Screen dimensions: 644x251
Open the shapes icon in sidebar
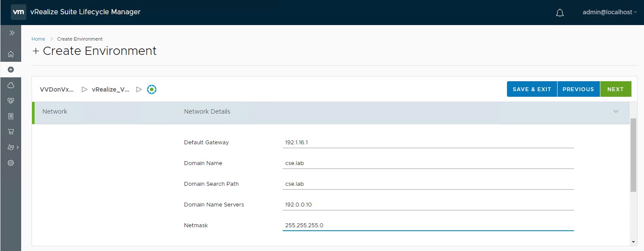11,147
